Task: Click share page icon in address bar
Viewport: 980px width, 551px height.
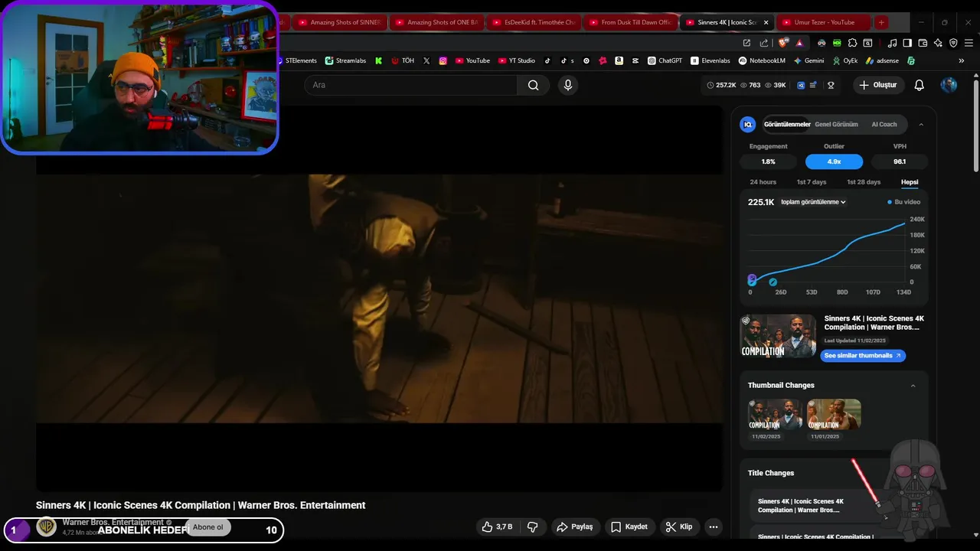Action: pos(764,43)
